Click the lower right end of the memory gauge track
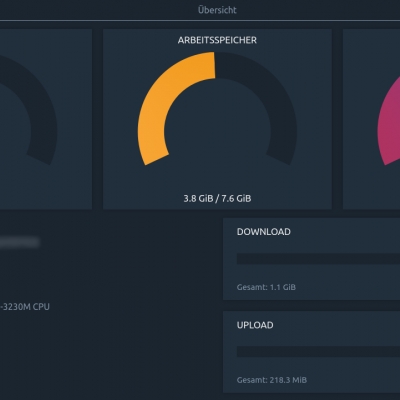400x400 pixels. pos(278,159)
